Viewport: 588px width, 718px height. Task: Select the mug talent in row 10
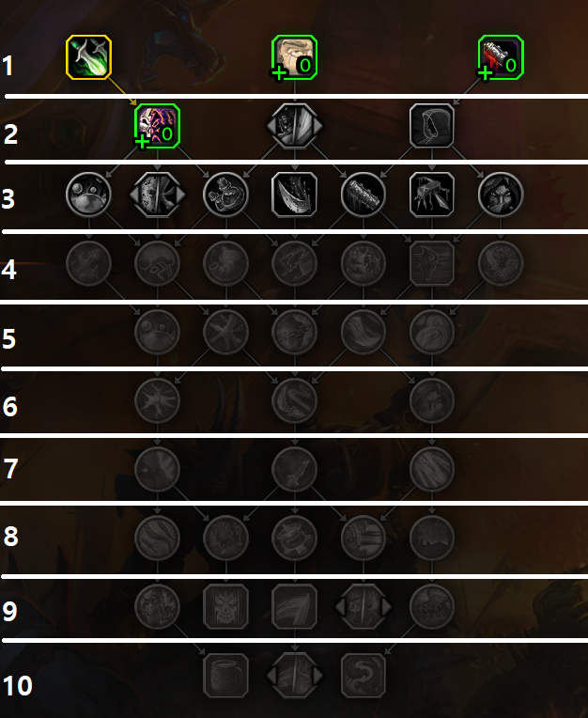(x=226, y=676)
